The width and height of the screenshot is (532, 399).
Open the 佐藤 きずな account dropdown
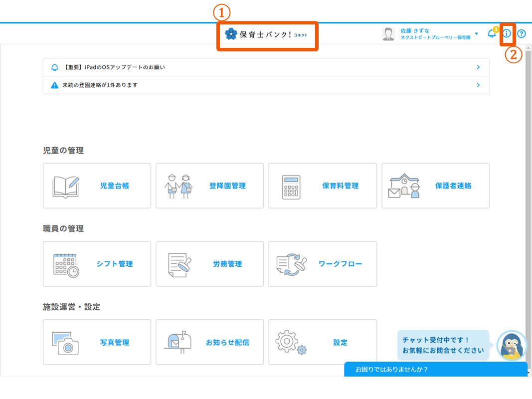coord(476,33)
